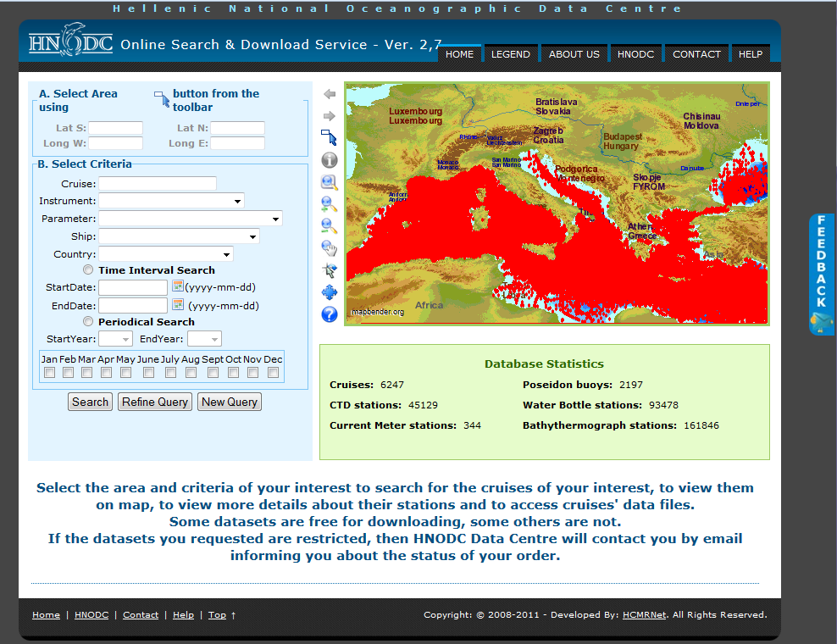
Task: Open the HNODC tab
Action: (x=635, y=54)
